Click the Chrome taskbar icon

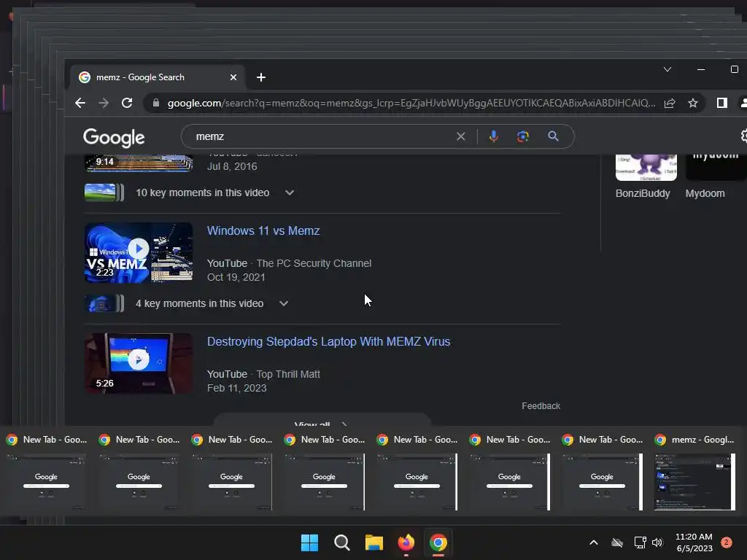(x=438, y=542)
